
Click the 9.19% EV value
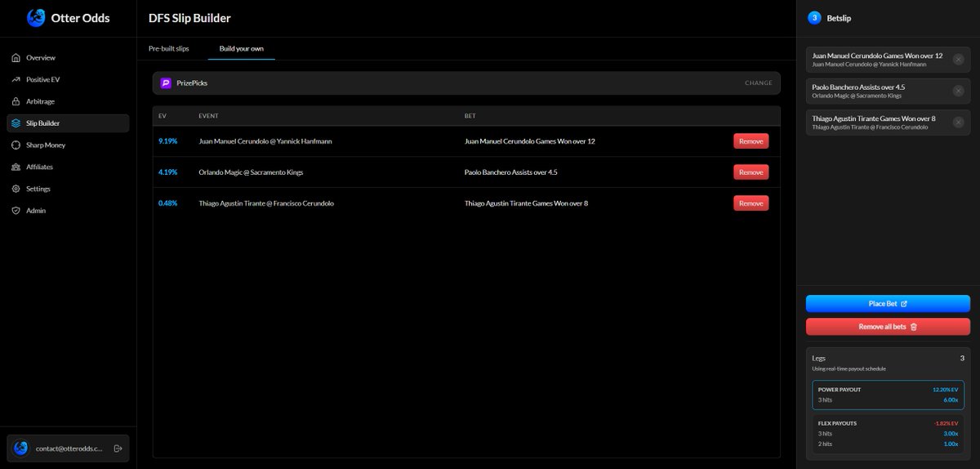(167, 141)
